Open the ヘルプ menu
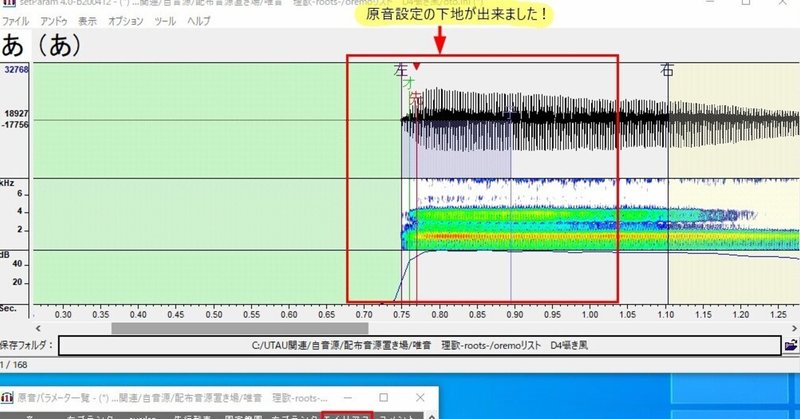 (x=198, y=21)
